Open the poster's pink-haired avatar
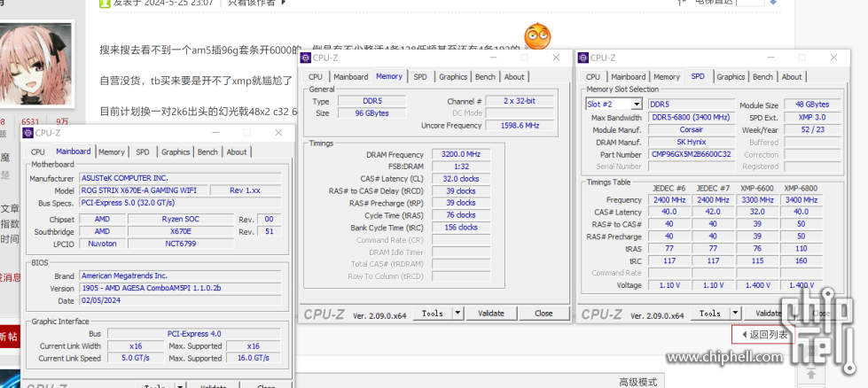868x388 pixels. pyautogui.click(x=35, y=62)
